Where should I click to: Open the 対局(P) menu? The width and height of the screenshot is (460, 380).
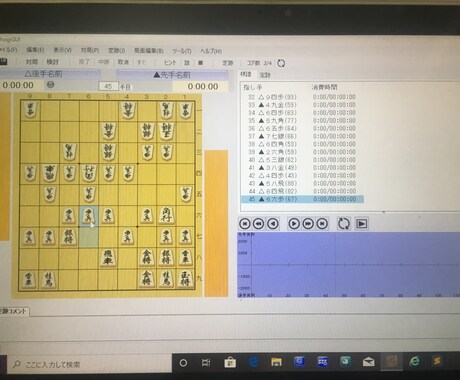[90, 50]
